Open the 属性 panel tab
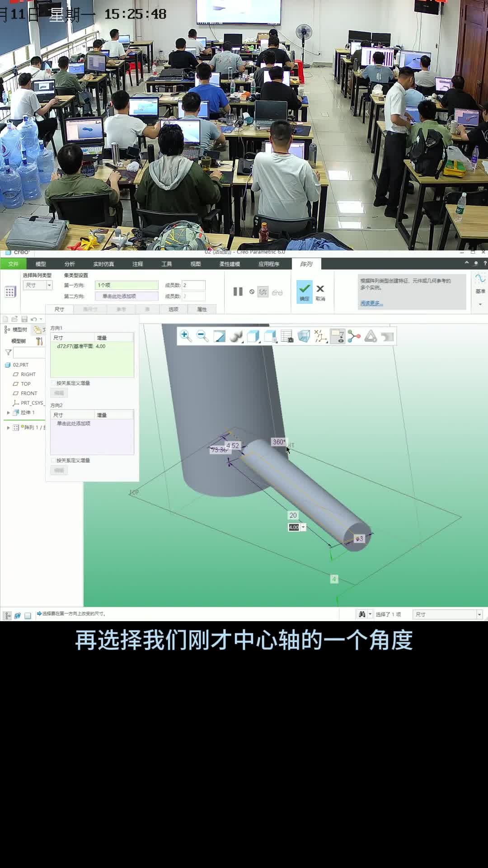Screen dimensions: 488x868 tap(202, 309)
